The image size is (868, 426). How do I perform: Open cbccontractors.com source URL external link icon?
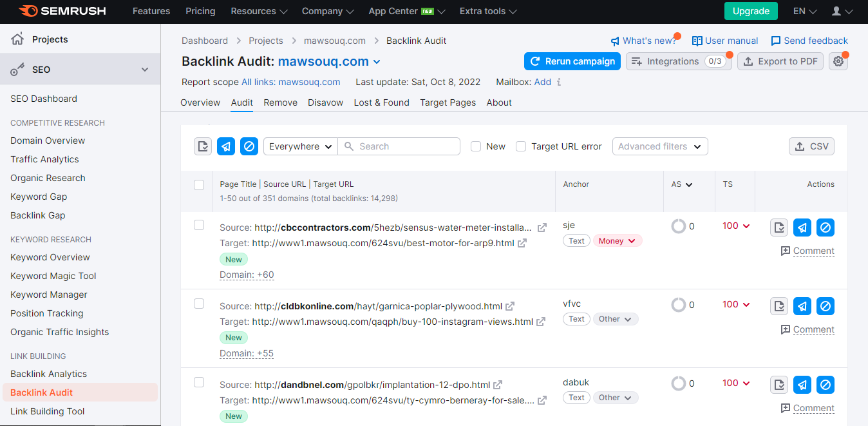click(542, 228)
